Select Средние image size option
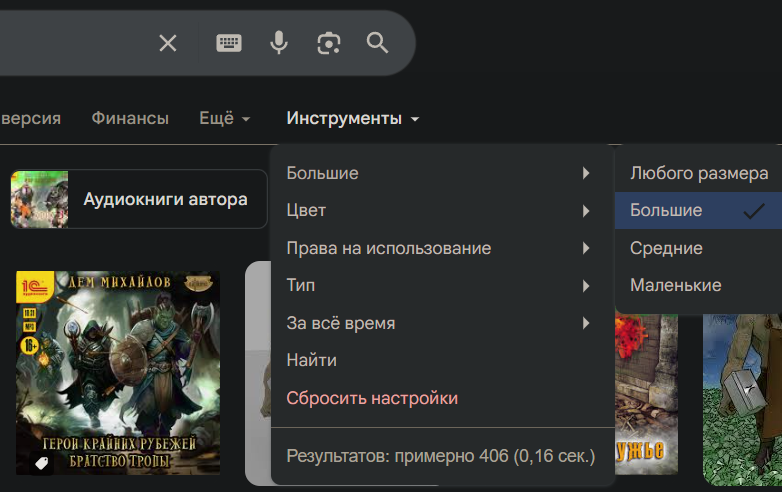Viewport: 782px width, 492px height. pos(666,248)
